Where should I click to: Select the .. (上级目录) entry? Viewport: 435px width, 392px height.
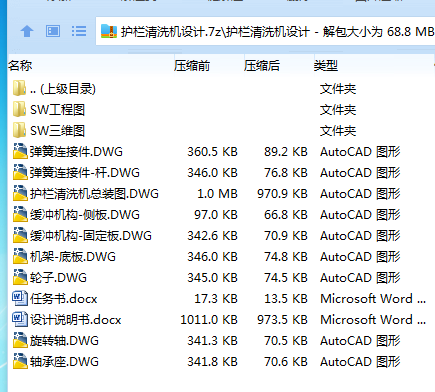(63, 89)
